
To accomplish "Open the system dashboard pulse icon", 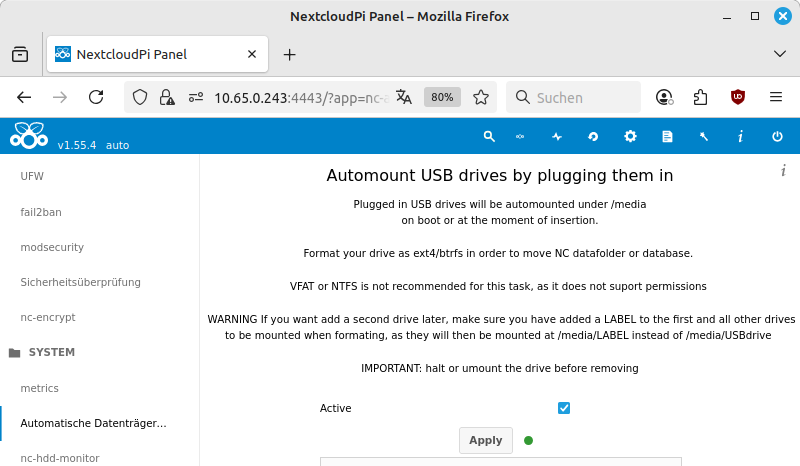I will [x=557, y=136].
